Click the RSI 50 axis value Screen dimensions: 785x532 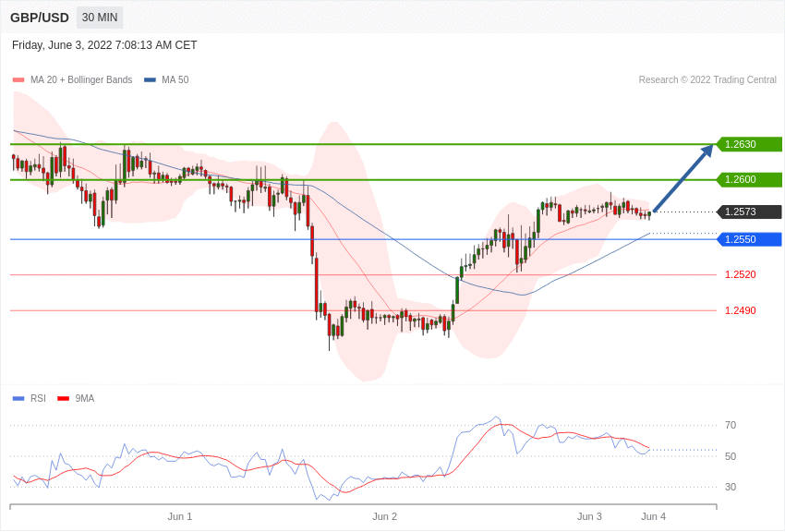pos(731,456)
